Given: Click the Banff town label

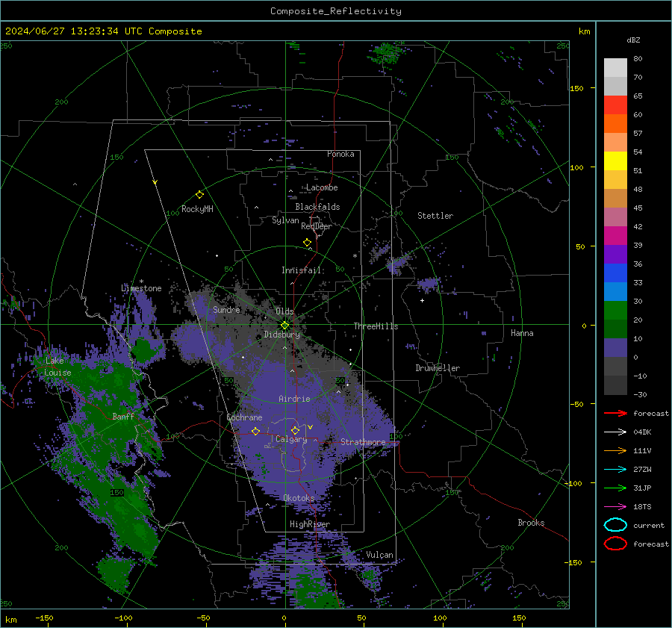Looking at the screenshot, I should tap(123, 416).
